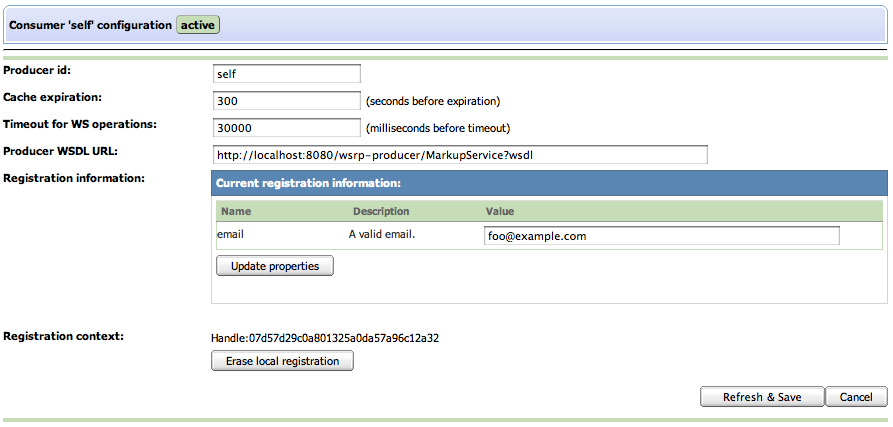Click the Registration context label
This screenshot has height=427, width=893.
pos(63,336)
